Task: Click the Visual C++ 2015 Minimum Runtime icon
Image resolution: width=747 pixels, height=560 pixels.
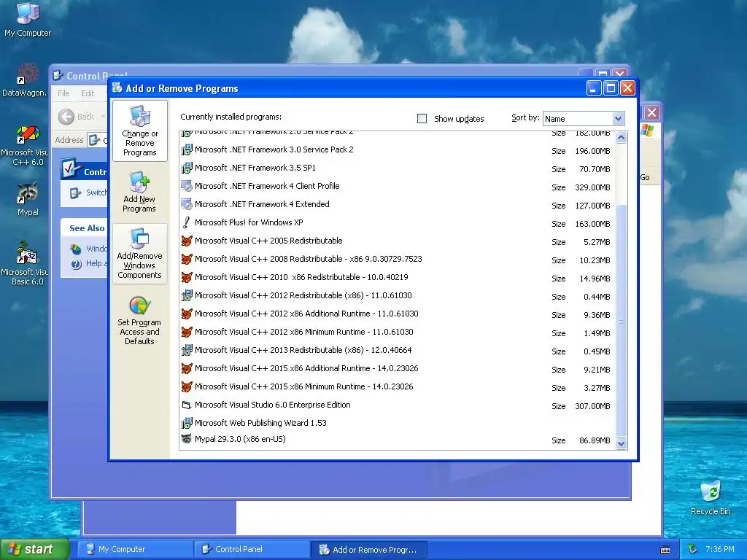Action: 187,386
